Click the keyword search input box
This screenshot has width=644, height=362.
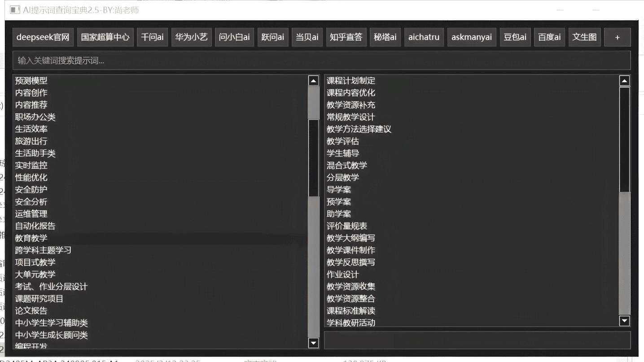pyautogui.click(x=180, y=60)
